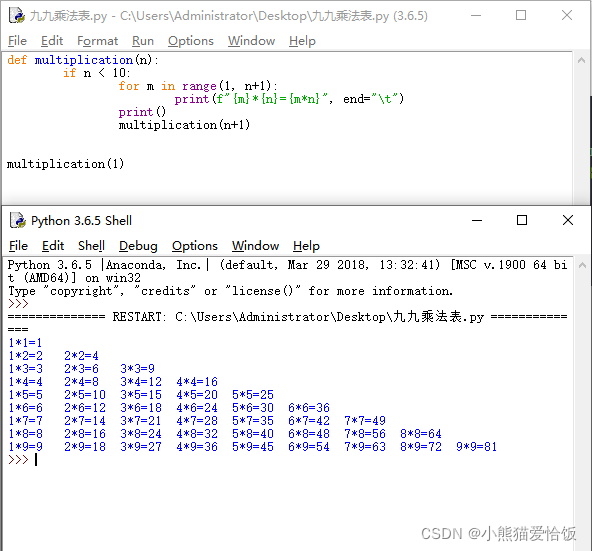This screenshot has width=592, height=551.
Task: Open Run menu in editor window
Action: tap(143, 41)
